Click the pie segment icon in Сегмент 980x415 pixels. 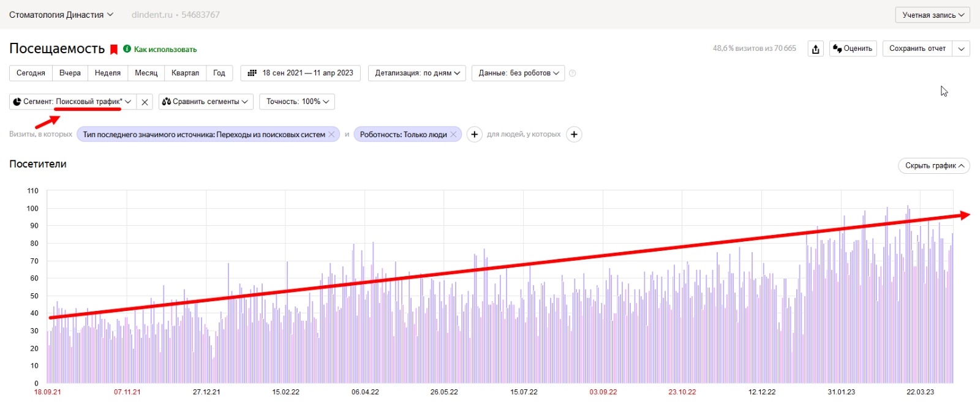coord(17,102)
